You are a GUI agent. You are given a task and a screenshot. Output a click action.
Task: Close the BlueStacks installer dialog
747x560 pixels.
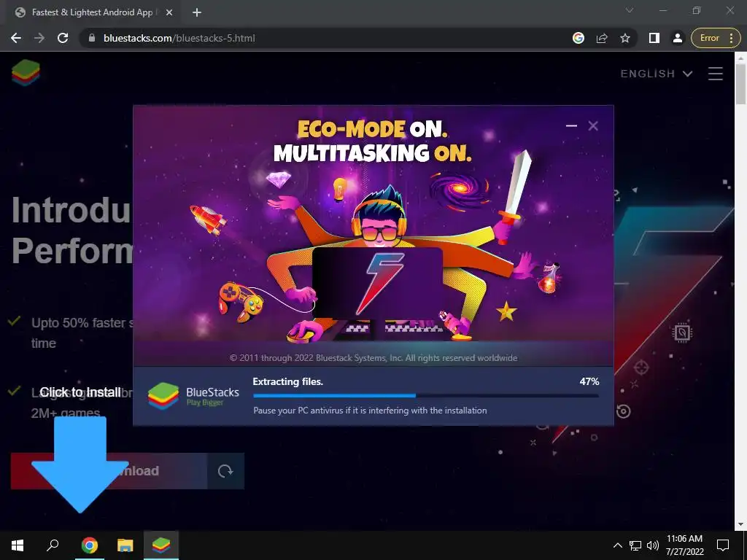592,125
